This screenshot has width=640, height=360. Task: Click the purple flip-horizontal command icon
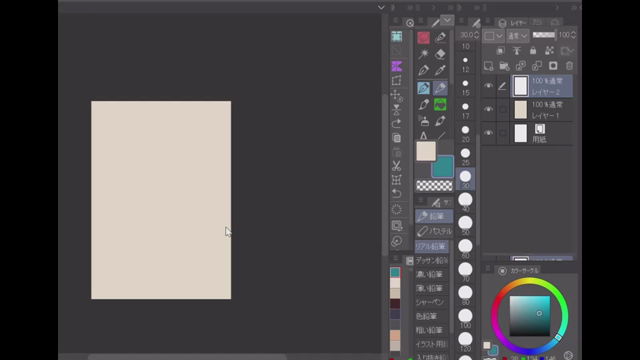pyautogui.click(x=396, y=66)
